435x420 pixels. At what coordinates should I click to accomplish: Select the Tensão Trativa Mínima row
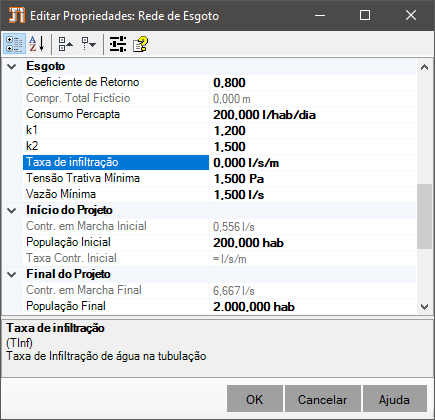(219, 179)
